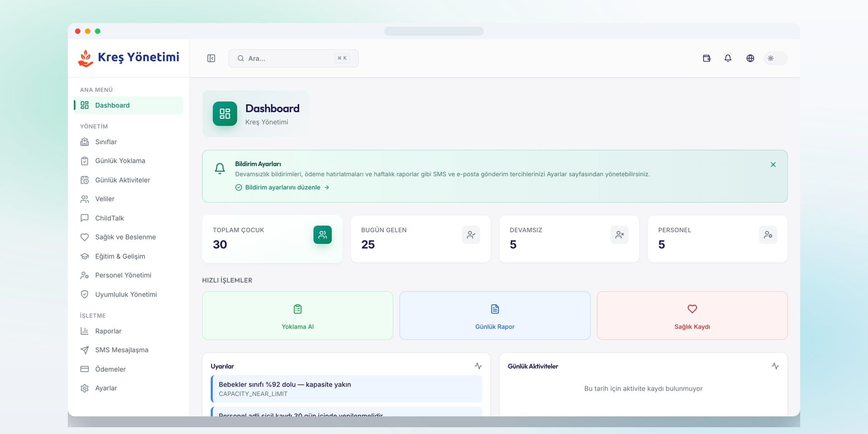Click the Devamsız user-x icon
This screenshot has height=434, width=868.
click(619, 235)
